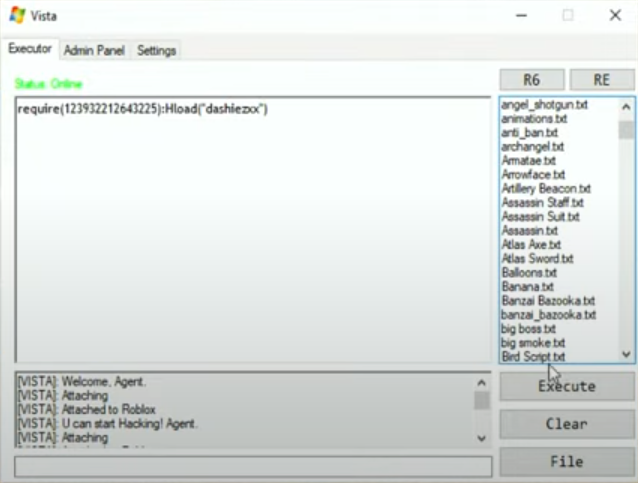Open the Admin Panel tab
The height and width of the screenshot is (483, 638).
point(94,50)
